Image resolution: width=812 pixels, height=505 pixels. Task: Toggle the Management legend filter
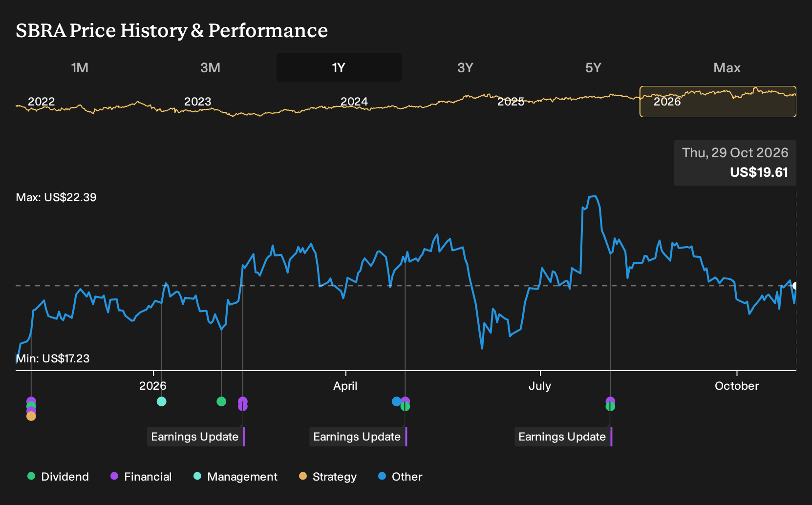tap(235, 477)
